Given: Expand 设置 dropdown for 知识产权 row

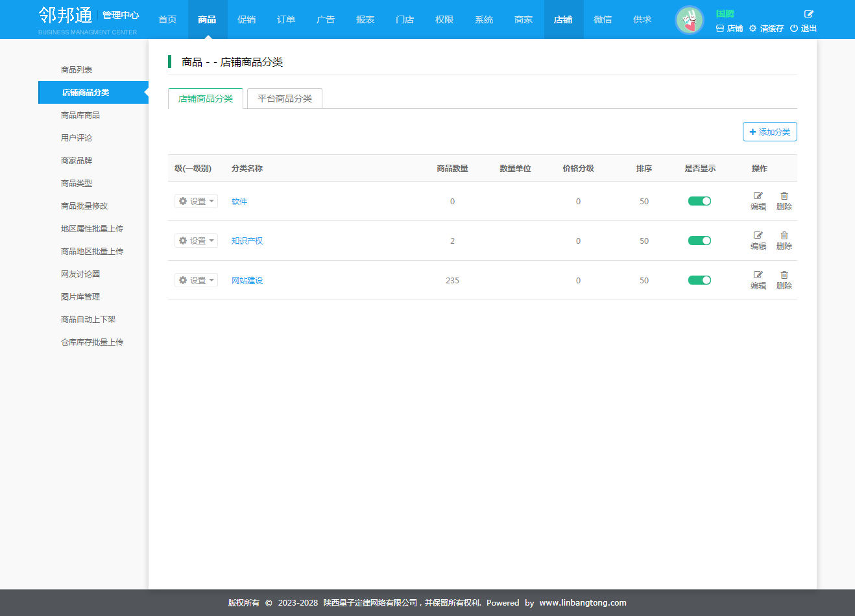Looking at the screenshot, I should (196, 241).
